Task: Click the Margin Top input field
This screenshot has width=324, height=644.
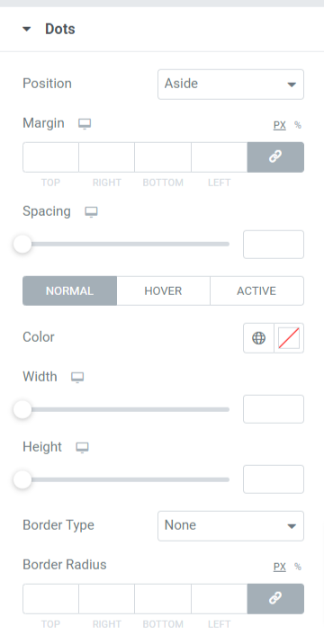Action: point(50,157)
